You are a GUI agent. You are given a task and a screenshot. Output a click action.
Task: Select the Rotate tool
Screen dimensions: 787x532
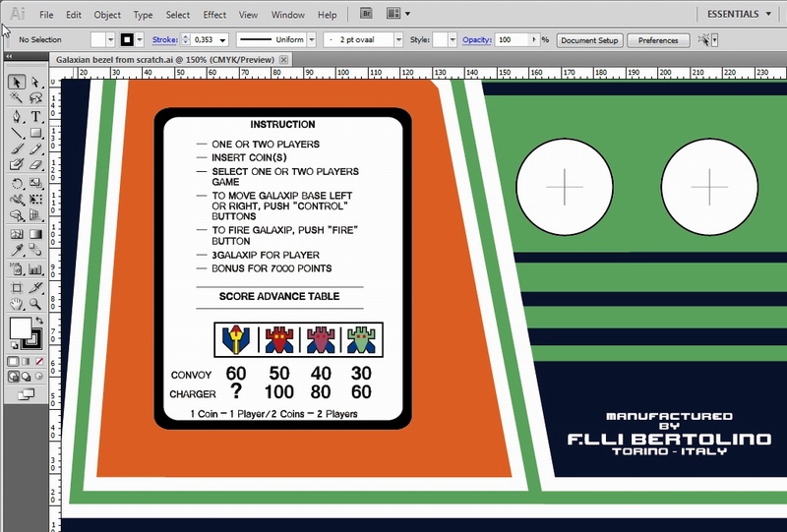click(x=17, y=184)
